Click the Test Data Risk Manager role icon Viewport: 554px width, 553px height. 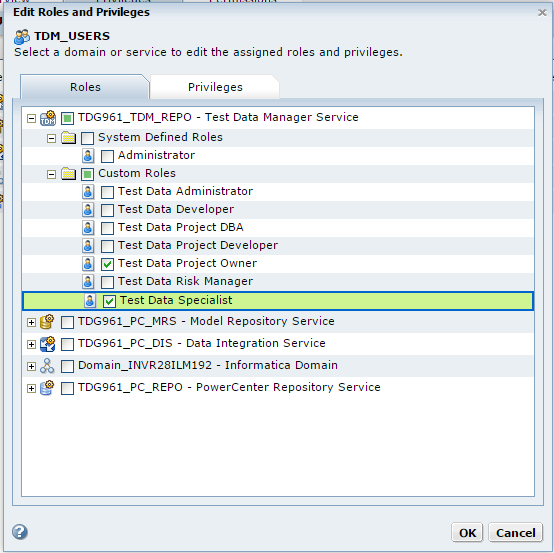tap(88, 282)
